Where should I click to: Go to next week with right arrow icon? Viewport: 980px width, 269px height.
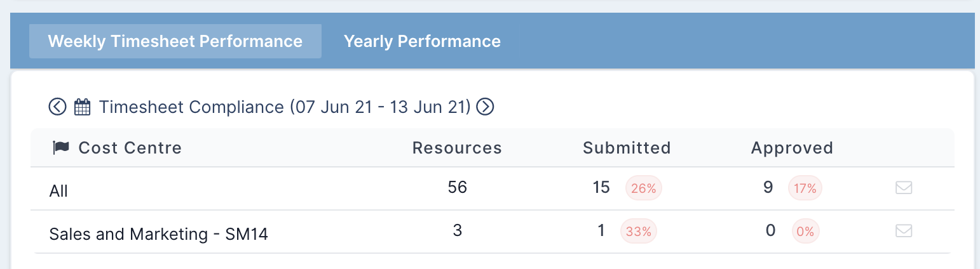click(486, 107)
